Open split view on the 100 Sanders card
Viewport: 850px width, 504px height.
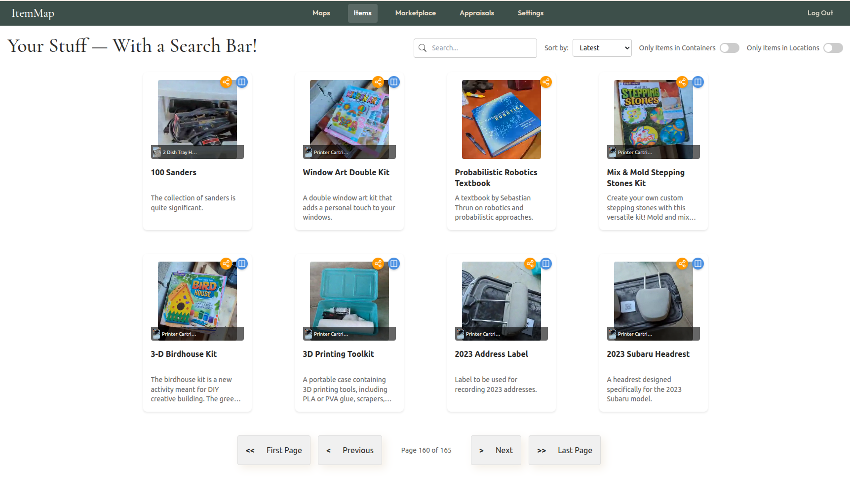(x=242, y=82)
